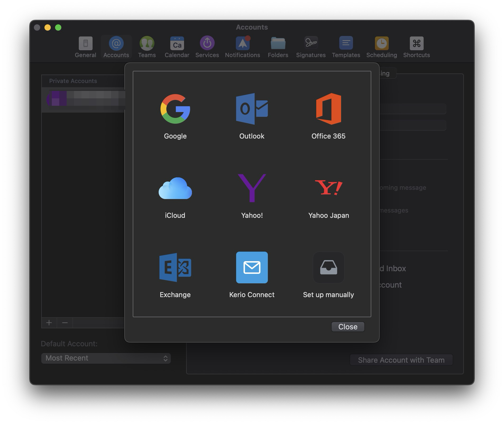Switch to Services preferences
The height and width of the screenshot is (424, 504).
point(207,47)
